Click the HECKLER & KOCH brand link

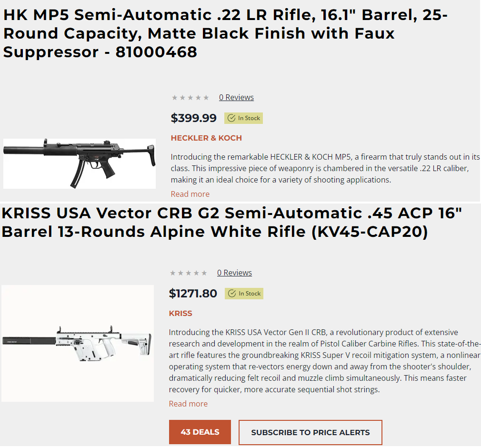click(x=206, y=138)
